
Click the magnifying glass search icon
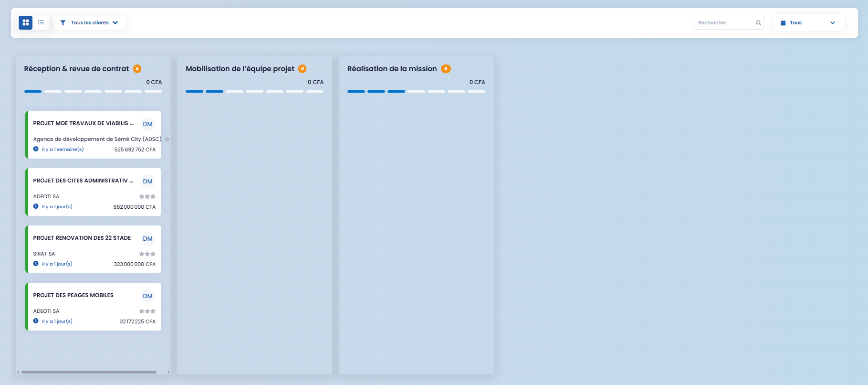(x=758, y=22)
